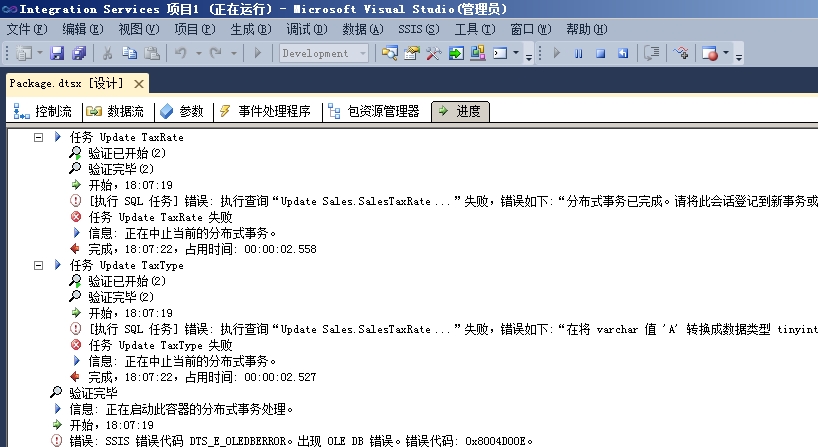Open the 工具 menu

click(x=475, y=29)
